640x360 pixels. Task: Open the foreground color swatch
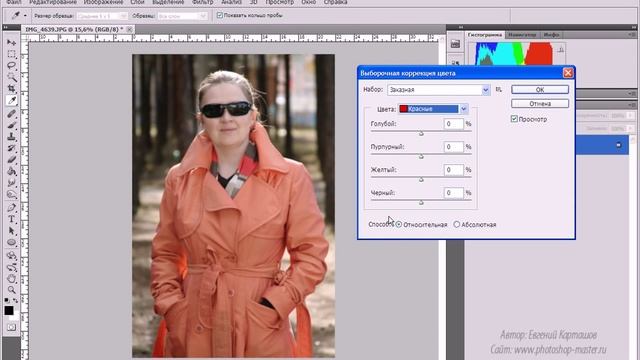tap(9, 311)
